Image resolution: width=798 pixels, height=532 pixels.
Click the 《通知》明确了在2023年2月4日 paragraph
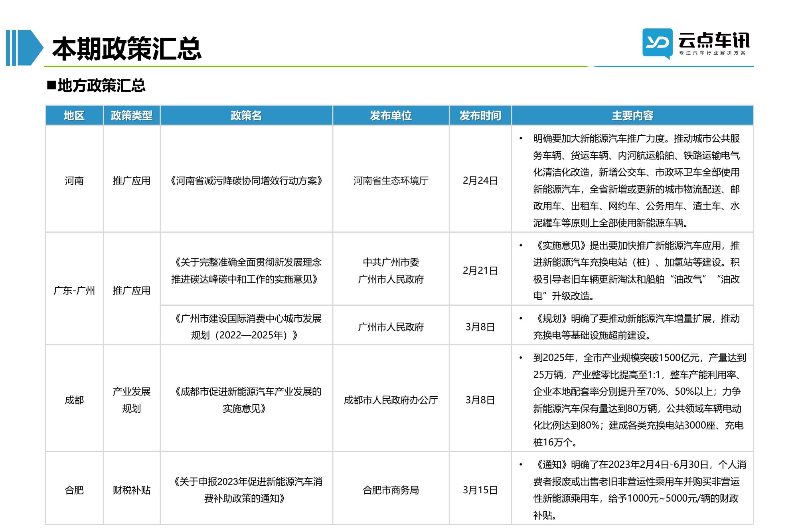[640, 490]
